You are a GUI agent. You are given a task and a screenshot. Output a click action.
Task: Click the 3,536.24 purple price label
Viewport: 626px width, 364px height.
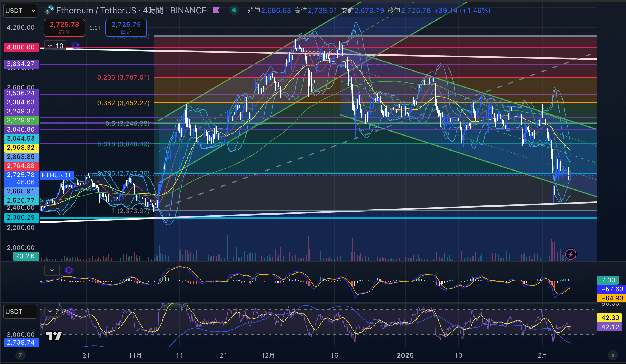pyautogui.click(x=21, y=93)
